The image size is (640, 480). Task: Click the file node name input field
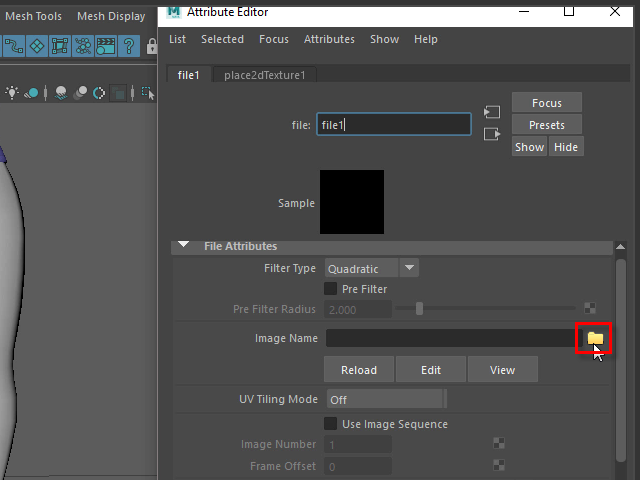(x=393, y=125)
